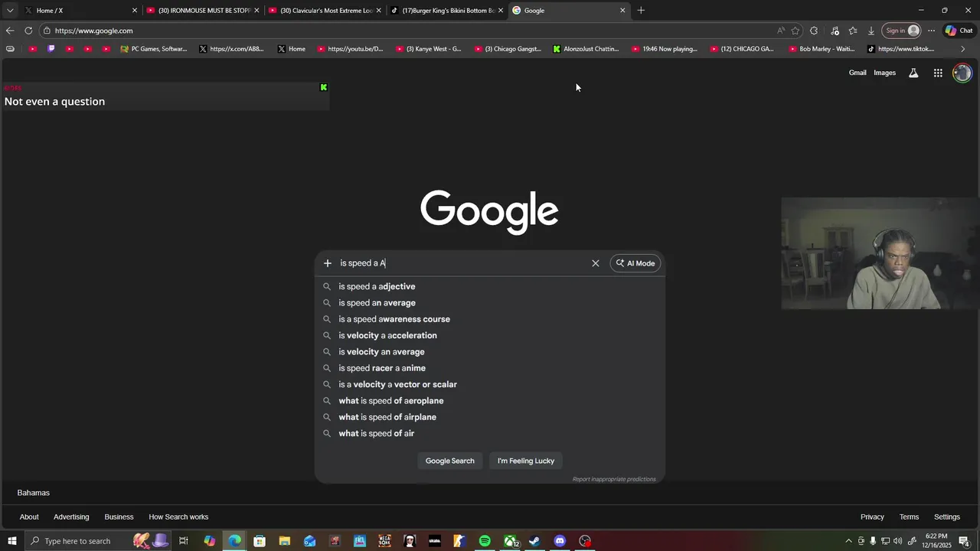This screenshot has width=980, height=551.
Task: Open the footer Settings menu
Action: [947, 517]
